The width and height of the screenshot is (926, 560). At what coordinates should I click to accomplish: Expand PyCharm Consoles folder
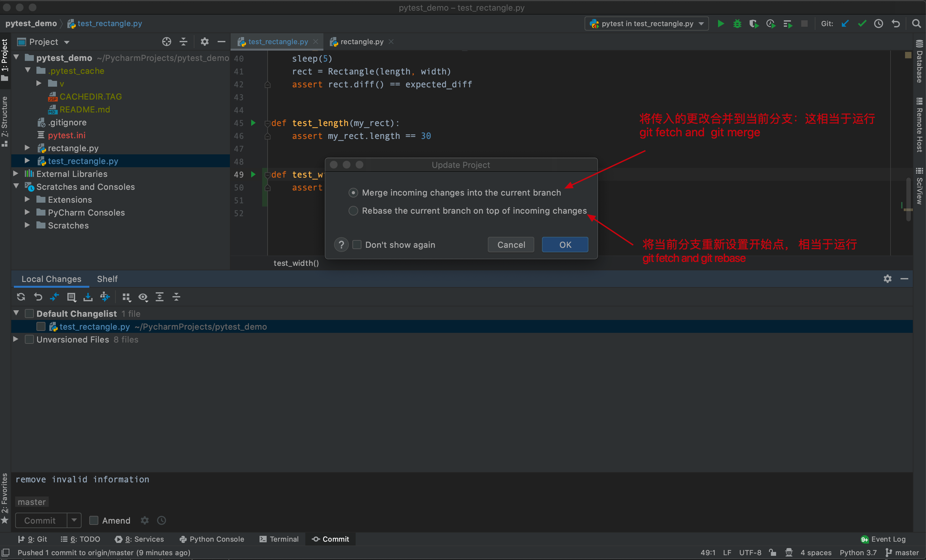pos(27,212)
